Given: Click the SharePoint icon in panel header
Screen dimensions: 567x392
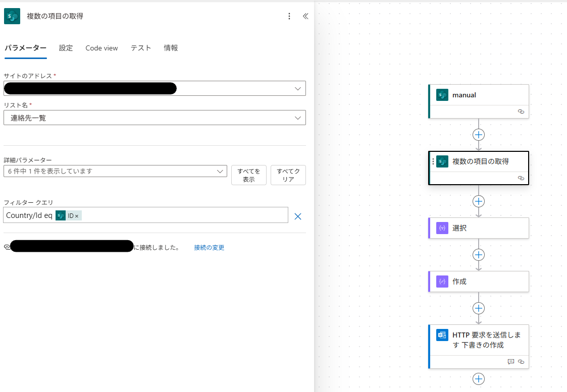Looking at the screenshot, I should (12, 16).
